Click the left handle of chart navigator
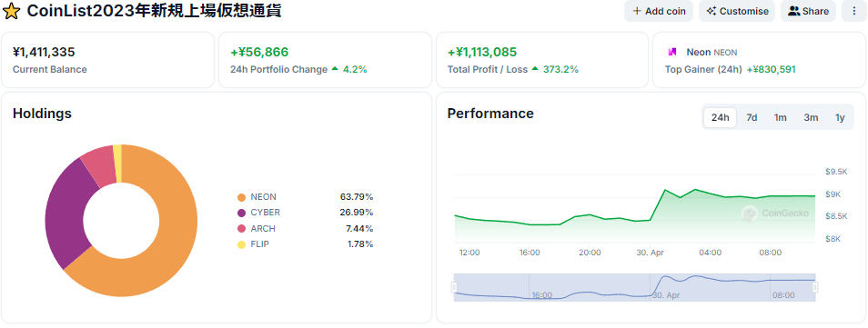868x328 pixels. click(455, 287)
